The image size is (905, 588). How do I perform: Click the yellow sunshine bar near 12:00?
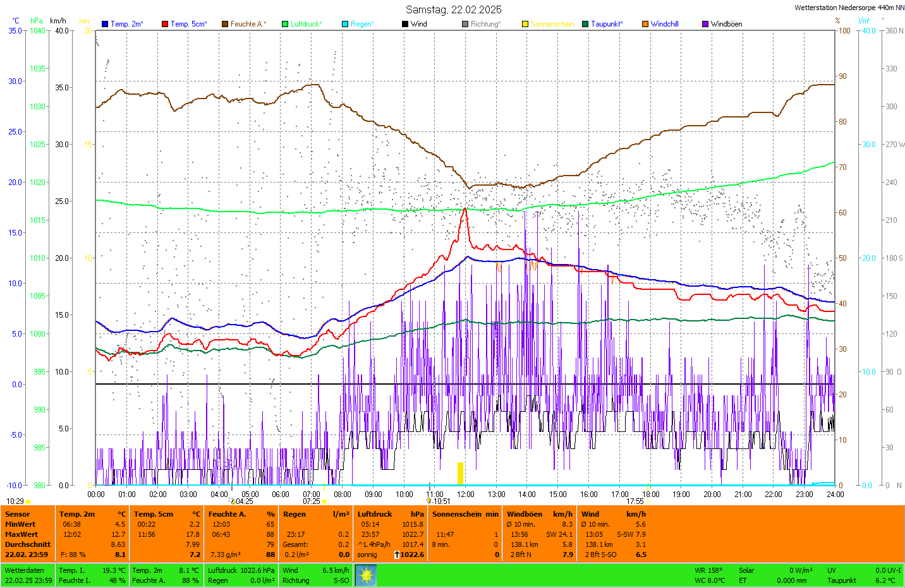point(461,473)
